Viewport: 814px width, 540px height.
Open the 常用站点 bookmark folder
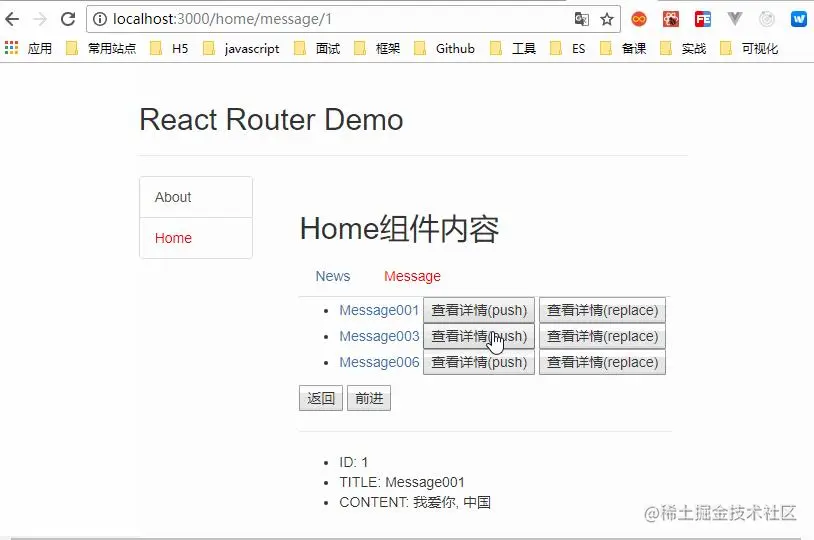coord(102,48)
